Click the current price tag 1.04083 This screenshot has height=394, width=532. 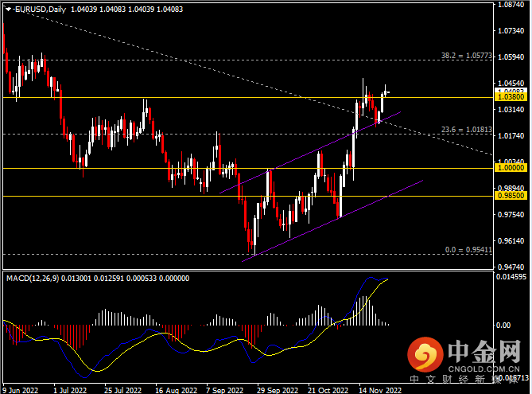click(x=511, y=92)
